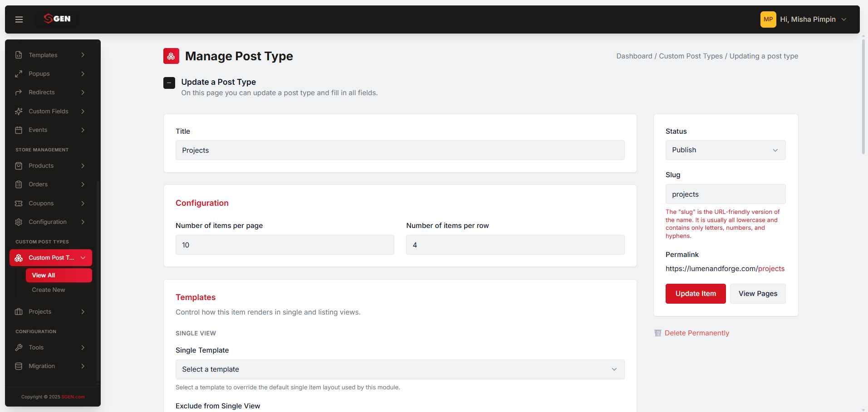868x412 pixels.
Task: Open the Orders sidebar menu
Action: [51, 184]
